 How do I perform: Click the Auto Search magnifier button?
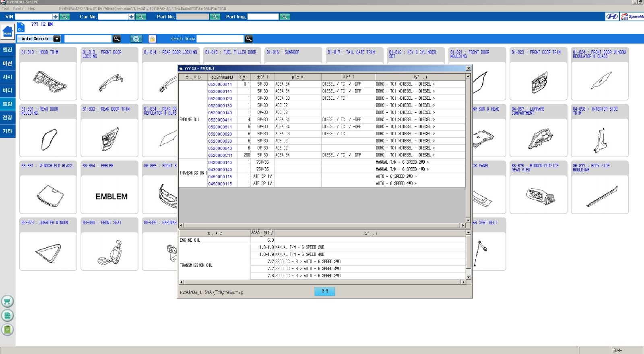coord(117,39)
